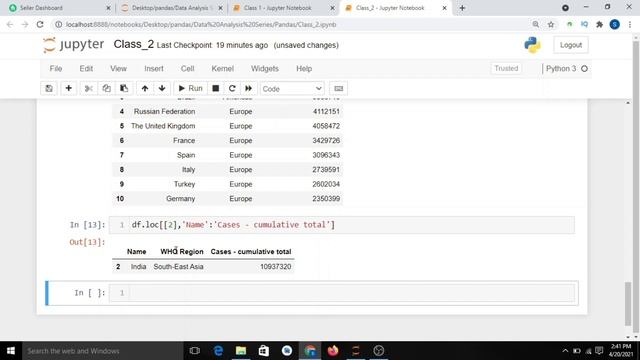
Task: Paste cells below icon
Action: coord(124,89)
